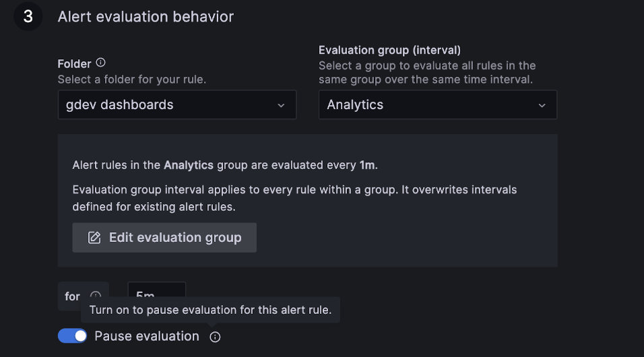The height and width of the screenshot is (357, 644).
Task: Click 'Select a folder for your rule' description
Action: pos(132,79)
